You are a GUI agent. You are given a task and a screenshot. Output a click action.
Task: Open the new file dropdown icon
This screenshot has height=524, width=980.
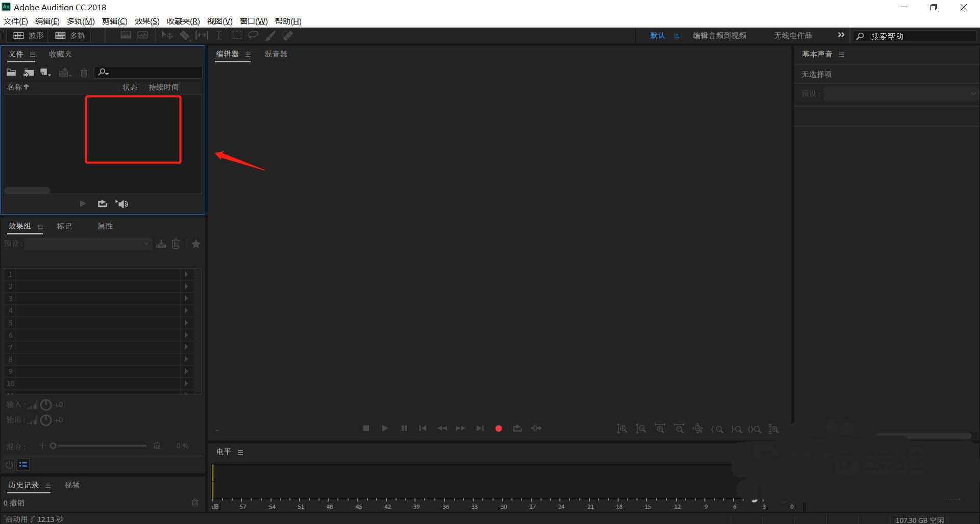click(x=46, y=73)
